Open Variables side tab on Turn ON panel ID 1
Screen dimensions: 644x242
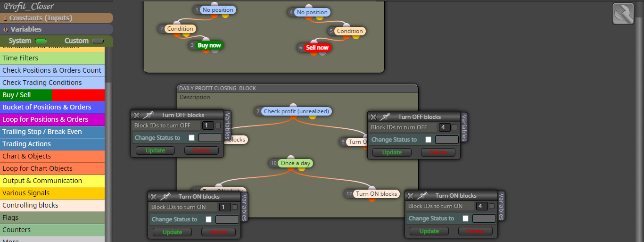(245, 206)
